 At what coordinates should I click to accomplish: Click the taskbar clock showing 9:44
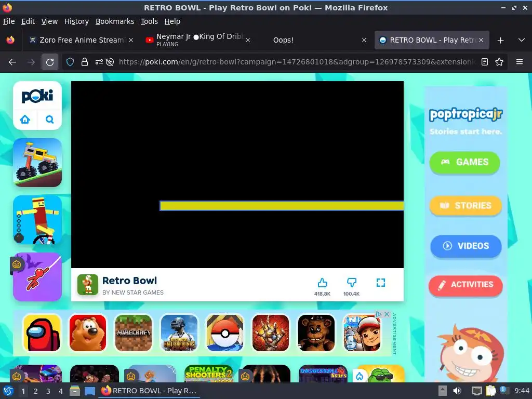pyautogui.click(x=522, y=391)
